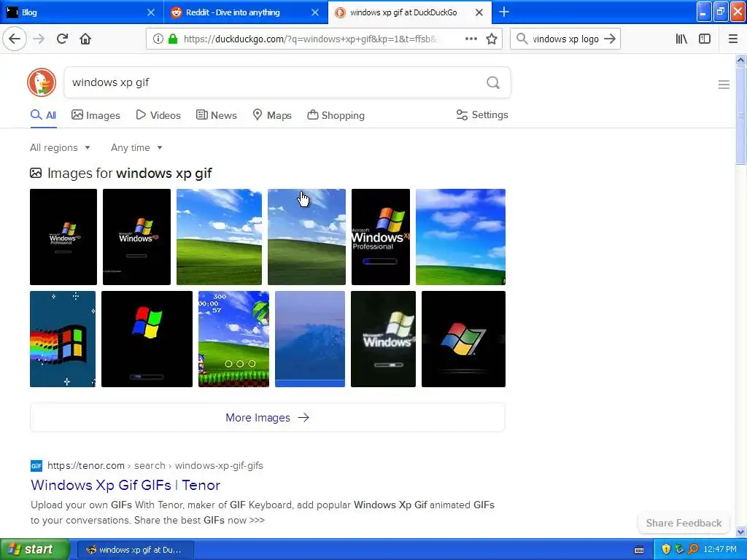Screen dimensions: 747x560
Task: Open the Sonic on Bliss hill thumbnail
Action: tap(233, 338)
